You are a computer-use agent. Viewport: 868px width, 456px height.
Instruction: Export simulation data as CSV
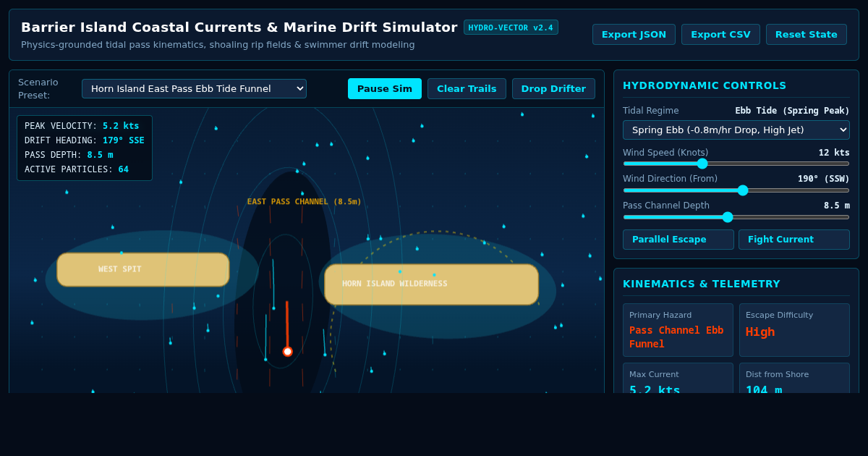point(720,34)
